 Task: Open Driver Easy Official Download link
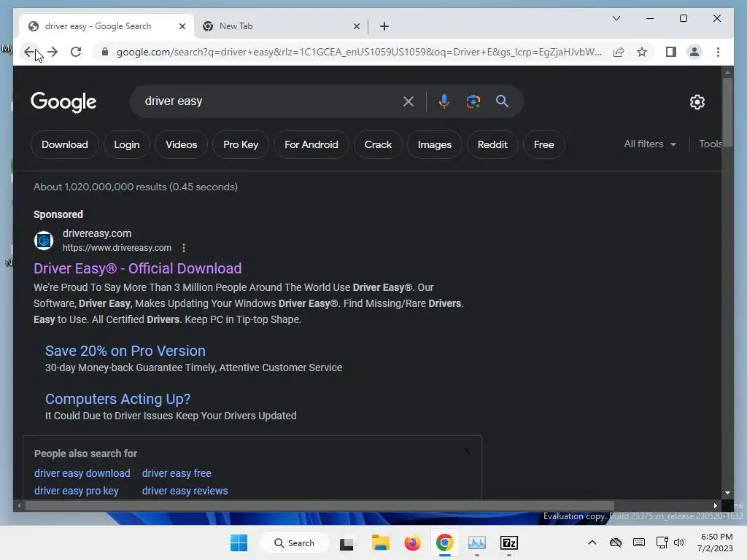(x=138, y=268)
